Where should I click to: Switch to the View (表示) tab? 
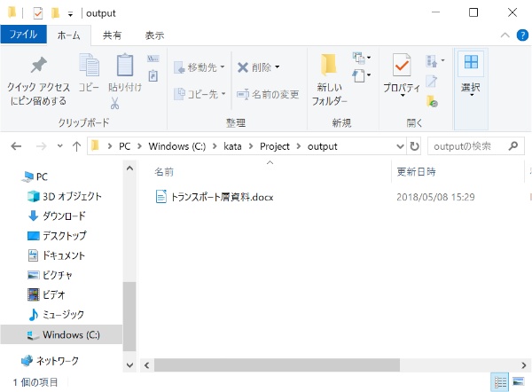[154, 35]
